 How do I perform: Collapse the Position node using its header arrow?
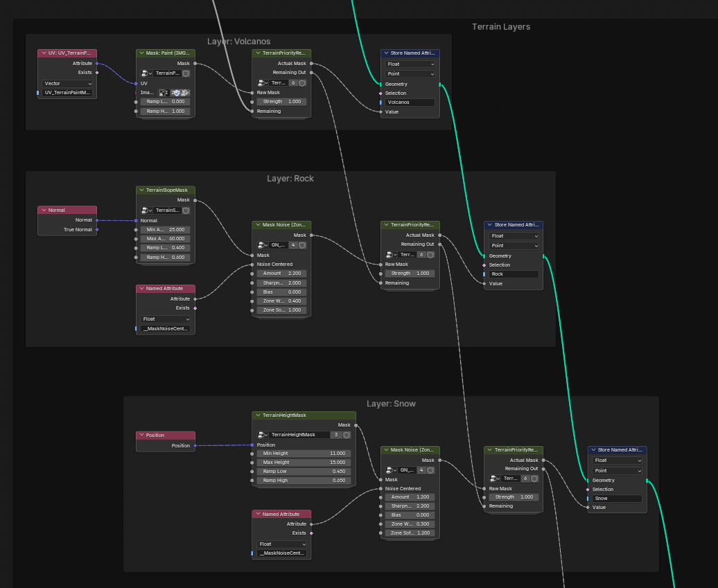[x=141, y=436]
